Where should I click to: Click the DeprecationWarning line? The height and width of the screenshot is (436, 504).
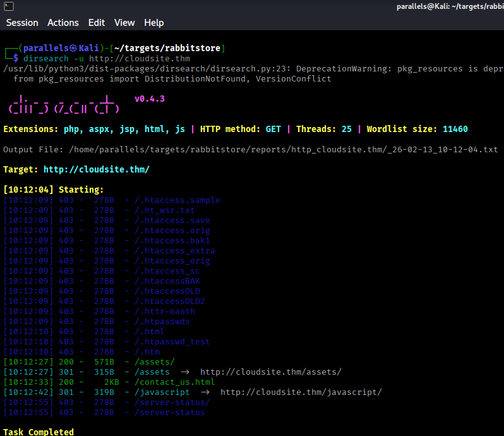pyautogui.click(x=253, y=69)
